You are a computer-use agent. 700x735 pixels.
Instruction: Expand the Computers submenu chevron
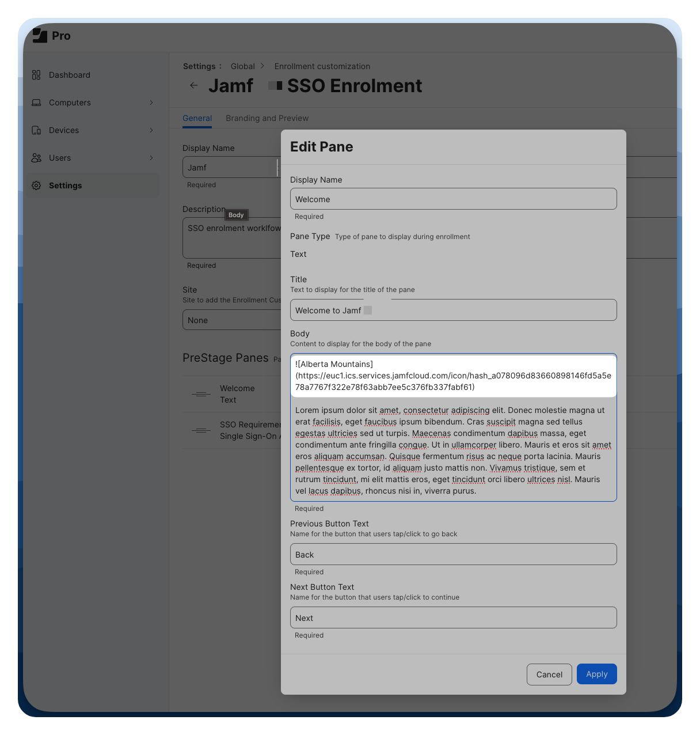tap(151, 103)
